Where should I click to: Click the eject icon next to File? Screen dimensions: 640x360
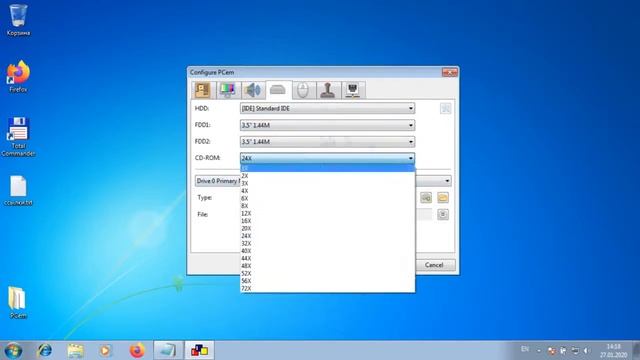coord(443,214)
